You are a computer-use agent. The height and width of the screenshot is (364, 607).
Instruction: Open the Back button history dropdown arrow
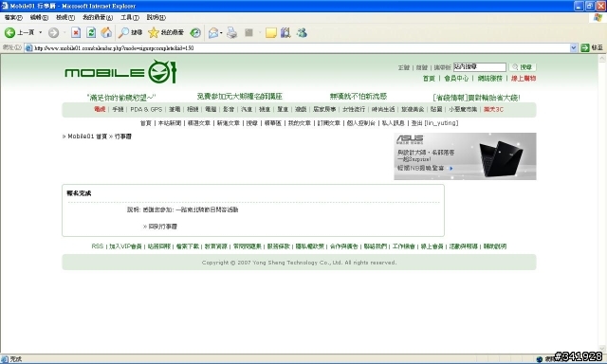tap(40, 33)
